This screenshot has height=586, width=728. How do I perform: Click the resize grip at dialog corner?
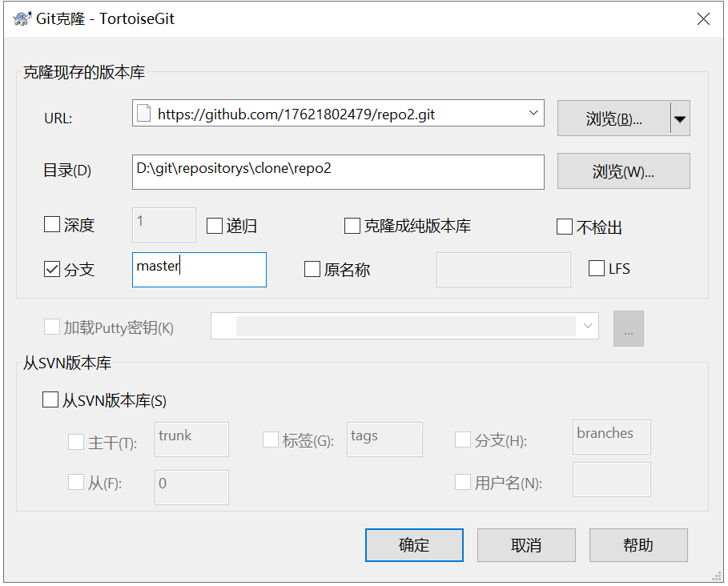tap(717, 576)
